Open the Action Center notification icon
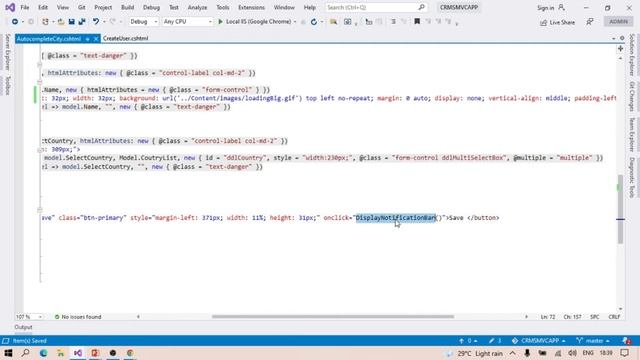The width and height of the screenshot is (640, 360). click(624, 353)
